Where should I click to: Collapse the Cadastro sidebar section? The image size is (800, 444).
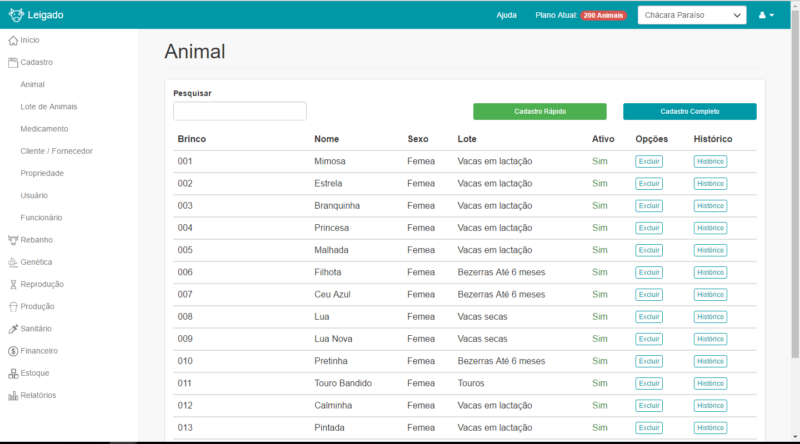[x=36, y=62]
